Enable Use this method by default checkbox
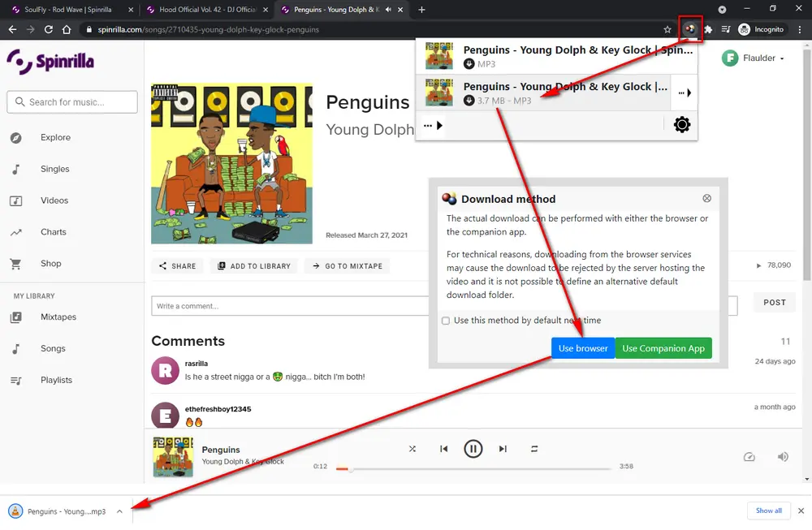 445,321
